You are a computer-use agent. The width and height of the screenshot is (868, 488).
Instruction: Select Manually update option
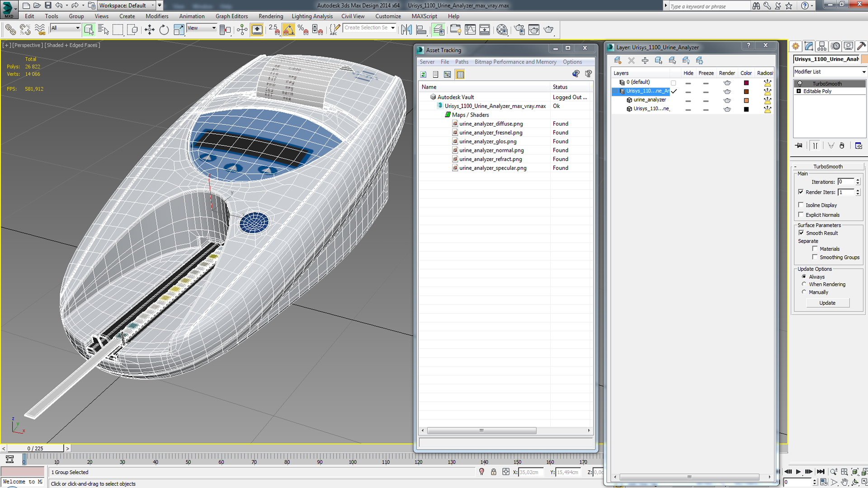click(x=804, y=292)
